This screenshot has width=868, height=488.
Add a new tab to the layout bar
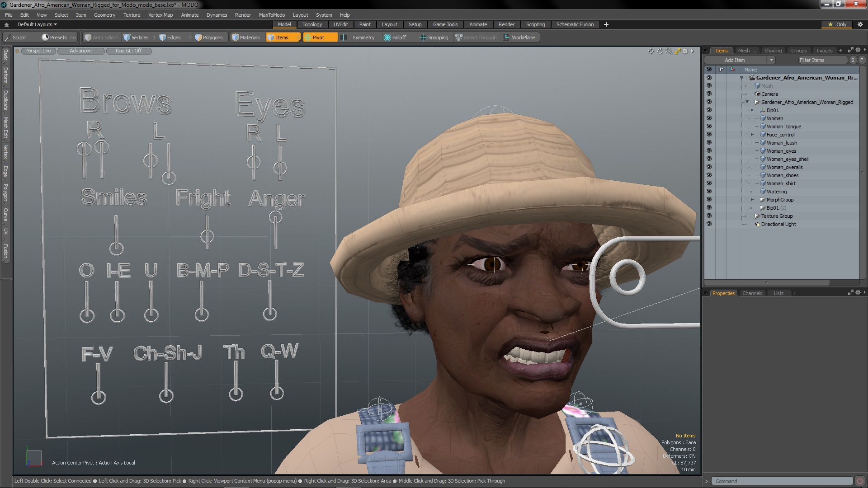click(606, 24)
